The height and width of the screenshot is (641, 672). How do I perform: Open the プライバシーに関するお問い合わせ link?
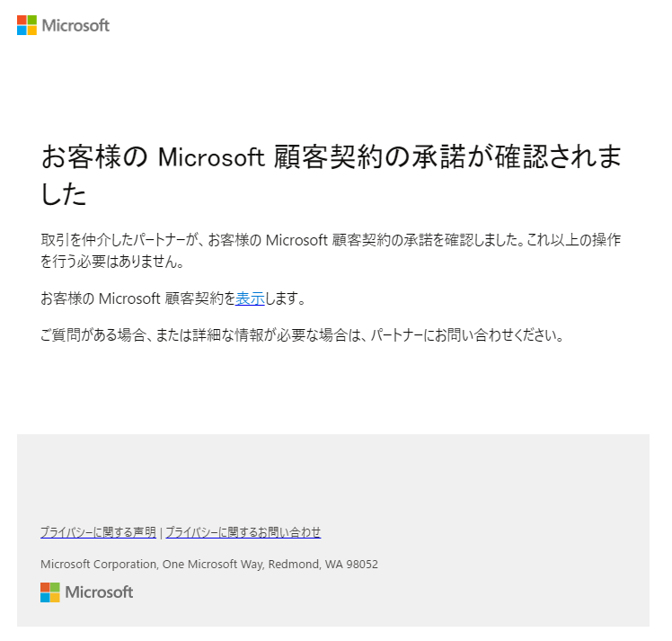[243, 532]
